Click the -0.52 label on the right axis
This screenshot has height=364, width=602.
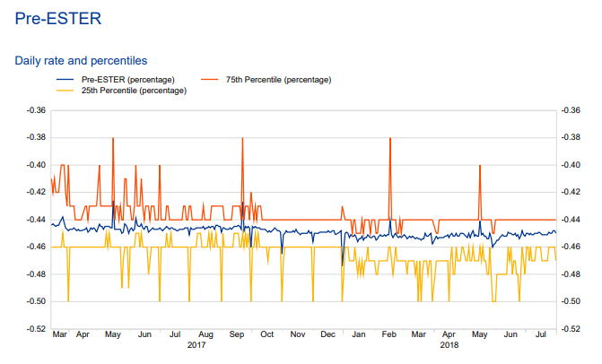tap(569, 329)
